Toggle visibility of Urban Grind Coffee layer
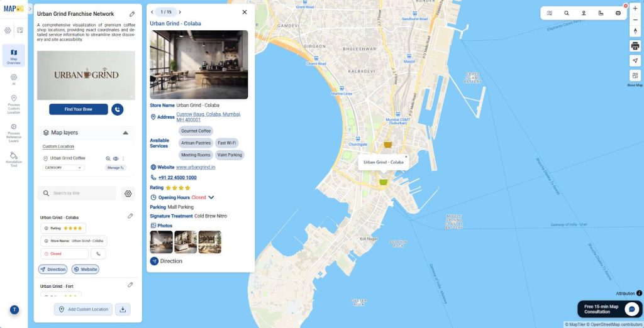This screenshot has height=328, width=644. tap(116, 158)
